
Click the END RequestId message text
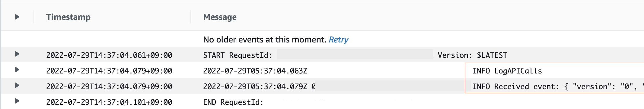233,102
